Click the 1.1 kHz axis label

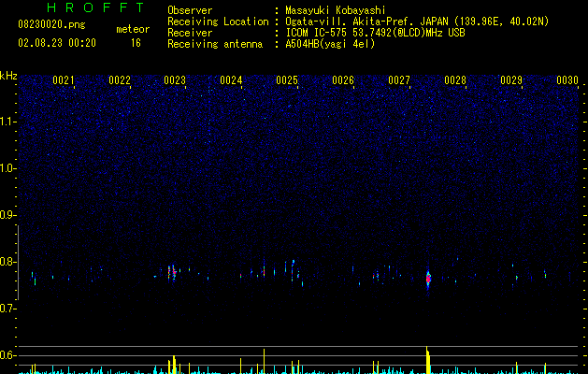click(x=7, y=122)
